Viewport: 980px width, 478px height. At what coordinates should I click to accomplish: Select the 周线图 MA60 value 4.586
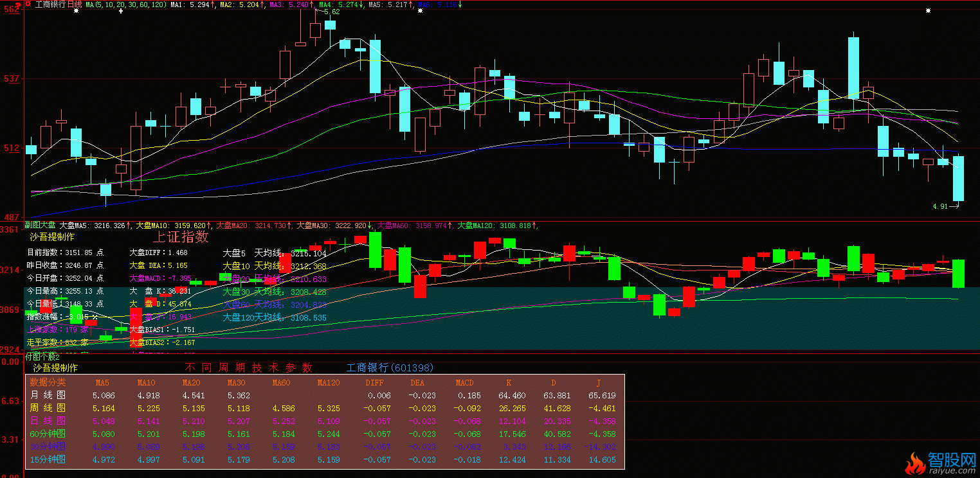[x=283, y=409]
